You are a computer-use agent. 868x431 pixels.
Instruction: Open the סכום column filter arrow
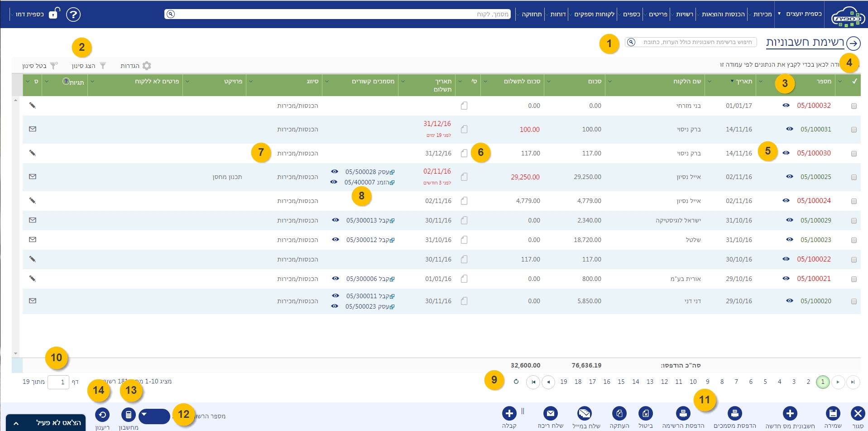[549, 82]
